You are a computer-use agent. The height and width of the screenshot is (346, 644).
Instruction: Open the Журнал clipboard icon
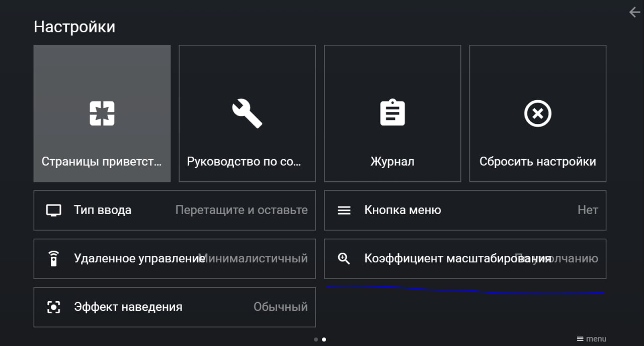point(392,113)
